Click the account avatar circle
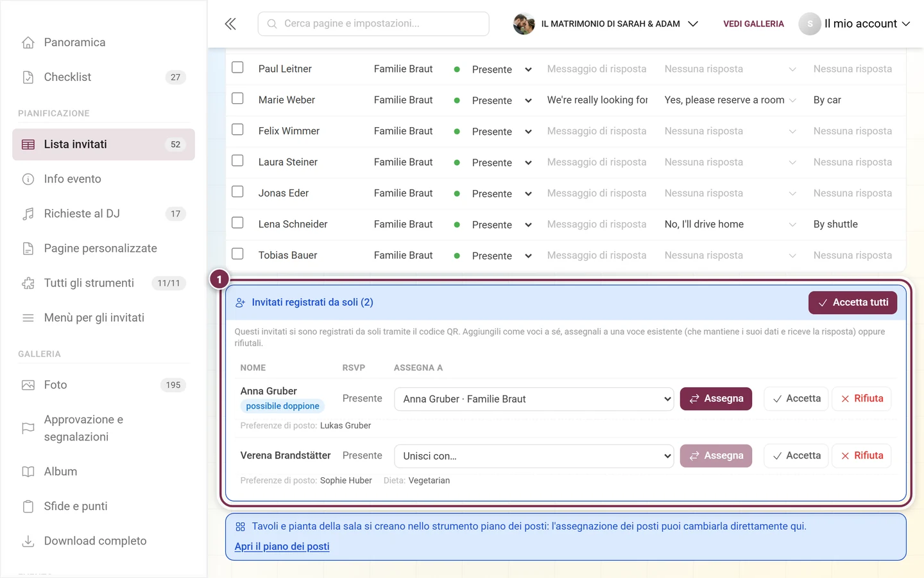This screenshot has height=578, width=924. [810, 24]
